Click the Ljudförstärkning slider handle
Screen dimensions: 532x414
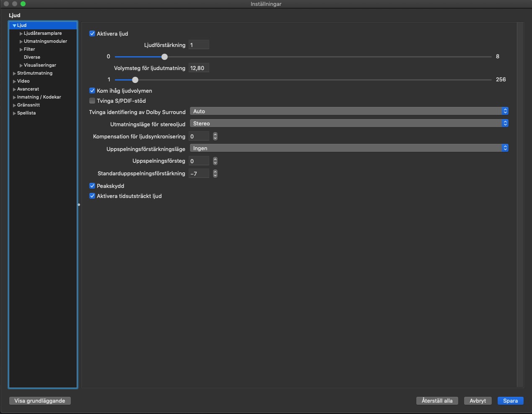point(164,57)
